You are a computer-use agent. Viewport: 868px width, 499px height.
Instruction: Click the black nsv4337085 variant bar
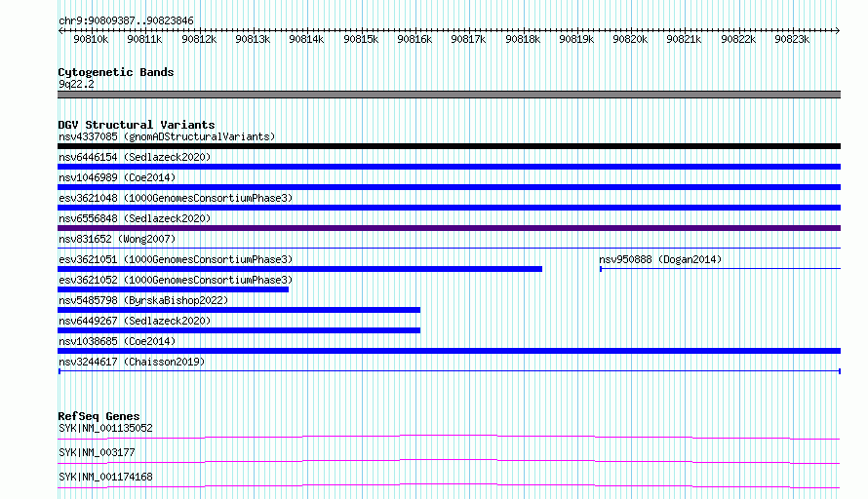tap(449, 146)
